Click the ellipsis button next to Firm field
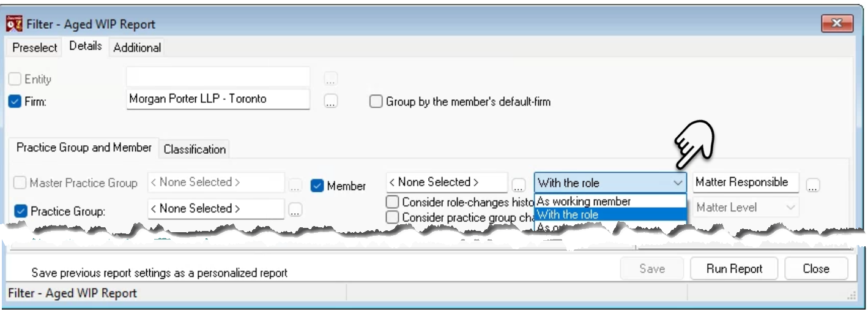The image size is (868, 310). tap(331, 102)
